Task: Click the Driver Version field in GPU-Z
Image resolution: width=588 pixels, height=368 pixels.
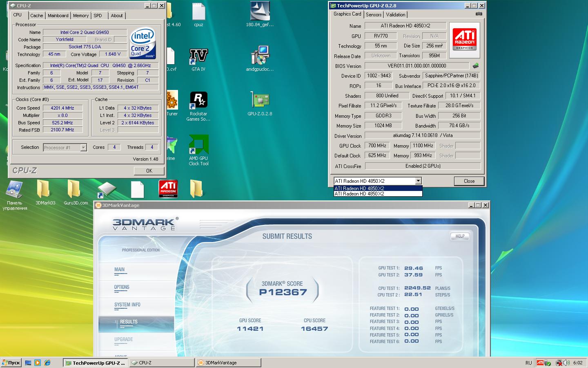Action: (423, 135)
